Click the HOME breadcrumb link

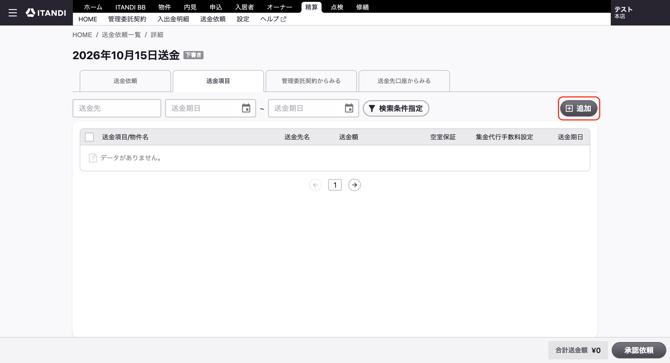[82, 35]
